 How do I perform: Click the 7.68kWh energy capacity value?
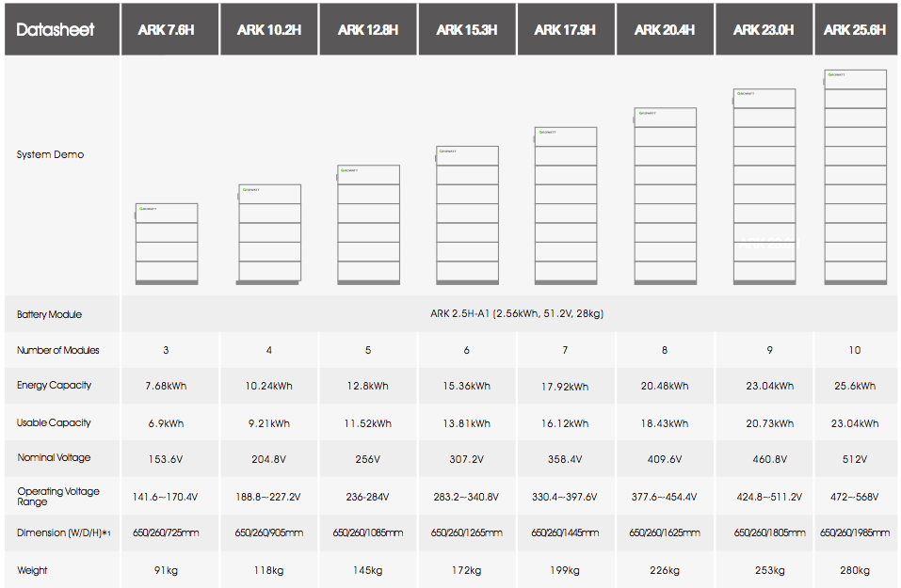[x=166, y=386]
